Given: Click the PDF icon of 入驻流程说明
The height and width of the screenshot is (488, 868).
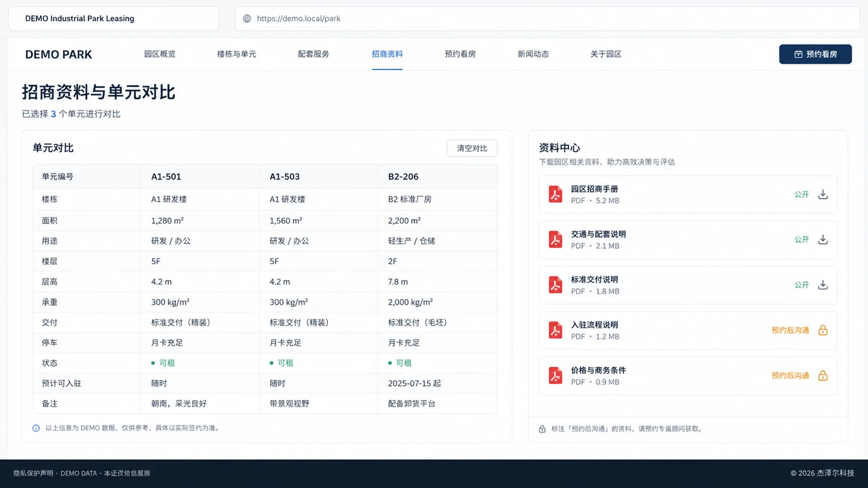Looking at the screenshot, I should (x=555, y=330).
